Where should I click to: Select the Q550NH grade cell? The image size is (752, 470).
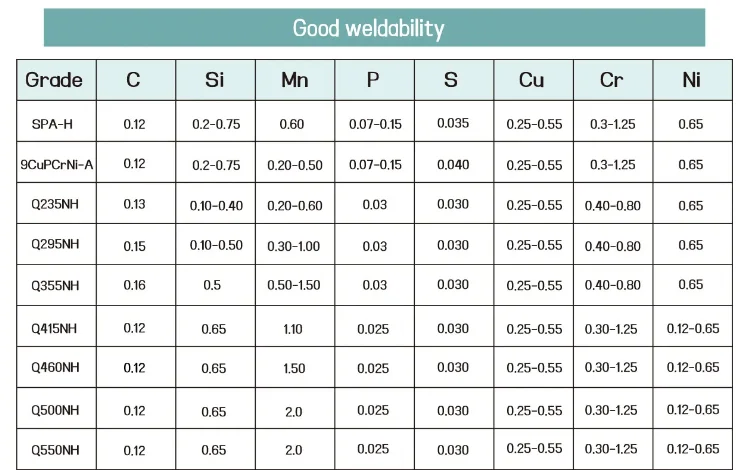55,449
